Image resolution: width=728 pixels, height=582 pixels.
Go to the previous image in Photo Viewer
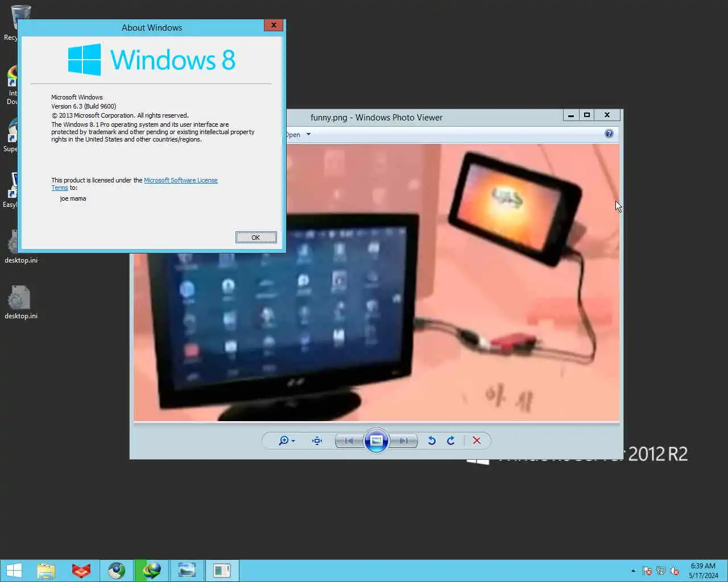tap(349, 440)
